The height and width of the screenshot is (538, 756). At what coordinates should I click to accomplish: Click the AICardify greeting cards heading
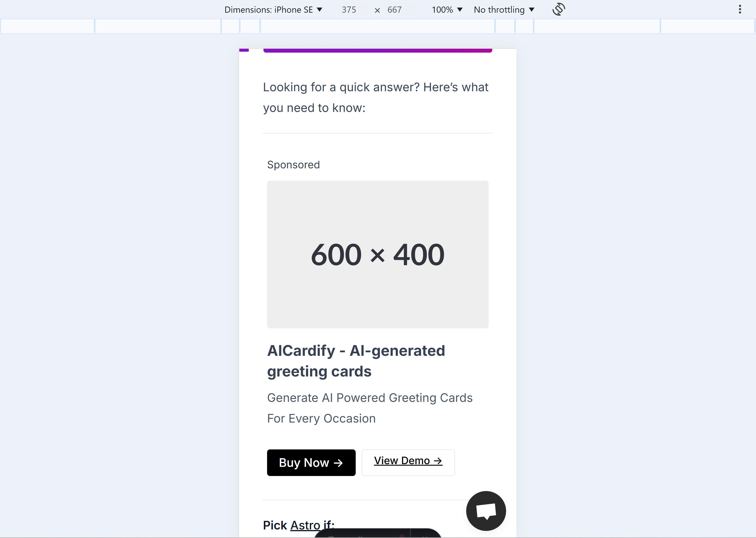pyautogui.click(x=356, y=361)
